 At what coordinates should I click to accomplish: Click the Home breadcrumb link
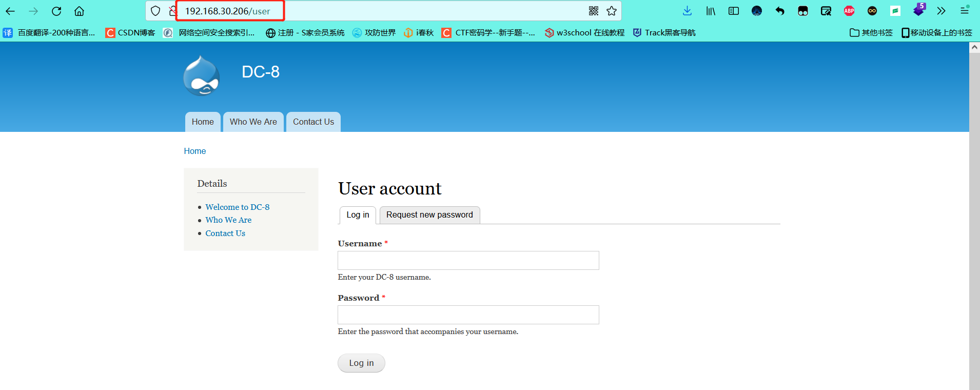tap(195, 151)
